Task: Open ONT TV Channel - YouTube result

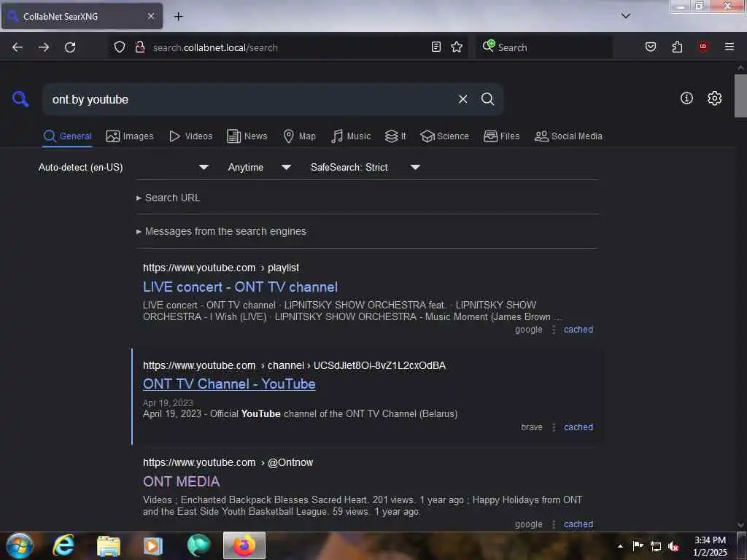Action: (x=229, y=384)
